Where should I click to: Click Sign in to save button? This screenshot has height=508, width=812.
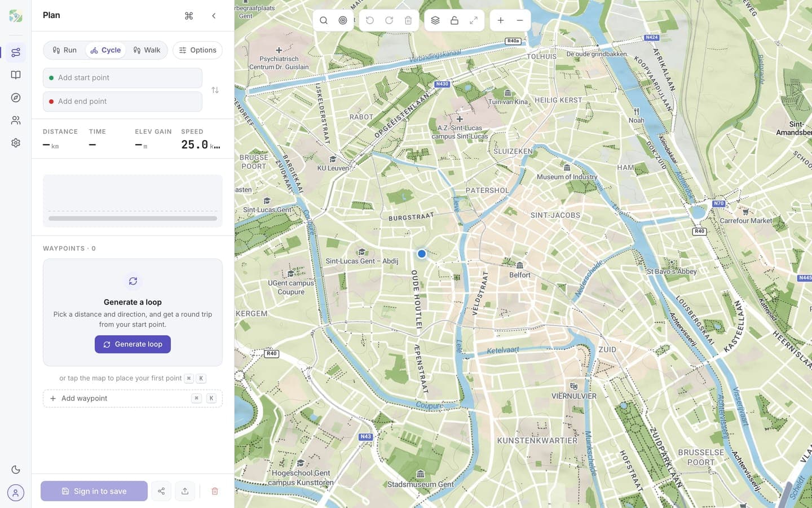(x=94, y=491)
